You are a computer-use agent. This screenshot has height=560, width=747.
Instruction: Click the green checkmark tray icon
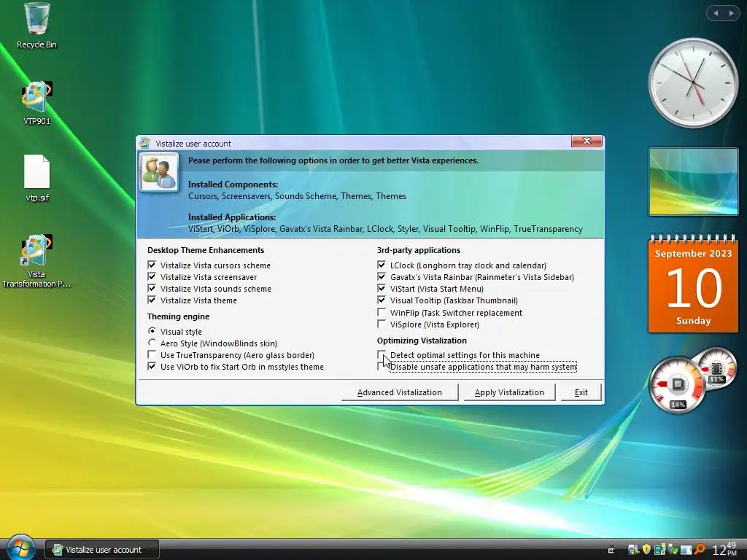click(x=673, y=550)
